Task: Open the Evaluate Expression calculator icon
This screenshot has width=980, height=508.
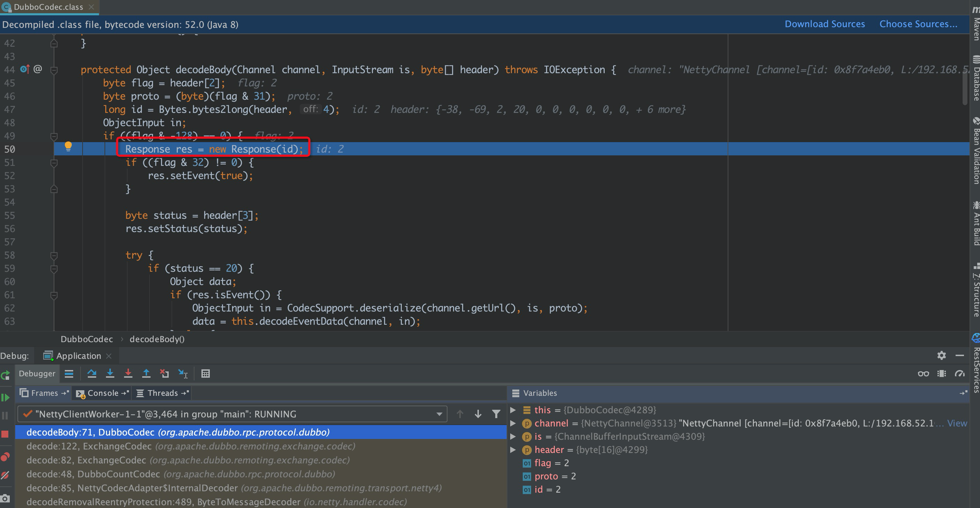Action: click(205, 374)
